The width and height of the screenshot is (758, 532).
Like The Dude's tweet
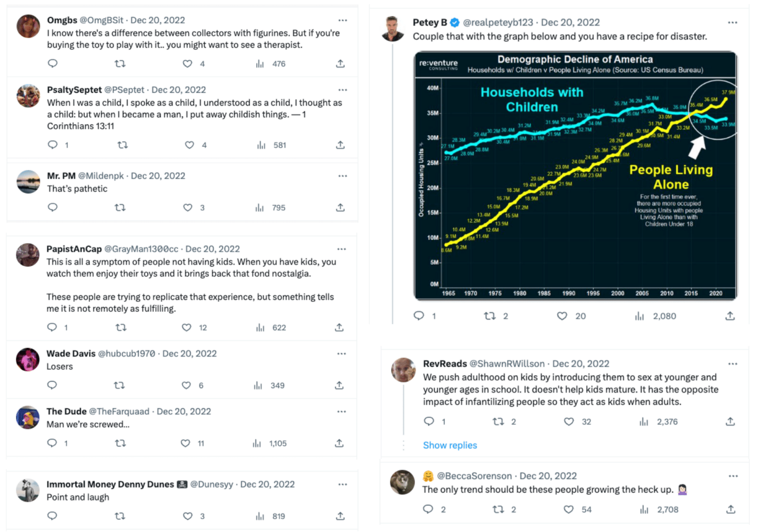186,443
